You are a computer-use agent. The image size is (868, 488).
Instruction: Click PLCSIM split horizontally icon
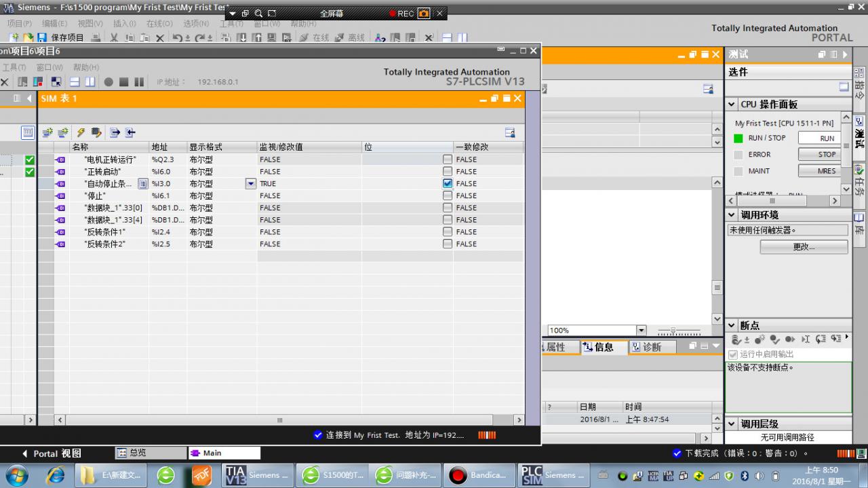[x=74, y=82]
